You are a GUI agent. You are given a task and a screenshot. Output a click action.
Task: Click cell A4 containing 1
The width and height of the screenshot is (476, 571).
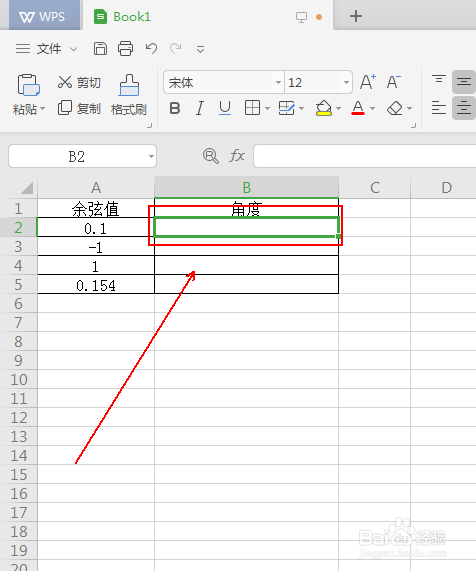pyautogui.click(x=96, y=265)
